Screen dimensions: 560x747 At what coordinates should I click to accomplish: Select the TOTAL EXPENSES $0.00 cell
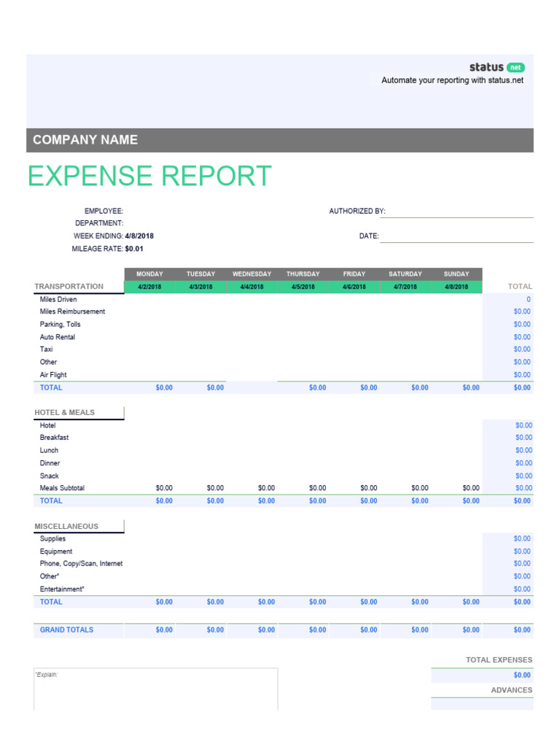(482, 675)
